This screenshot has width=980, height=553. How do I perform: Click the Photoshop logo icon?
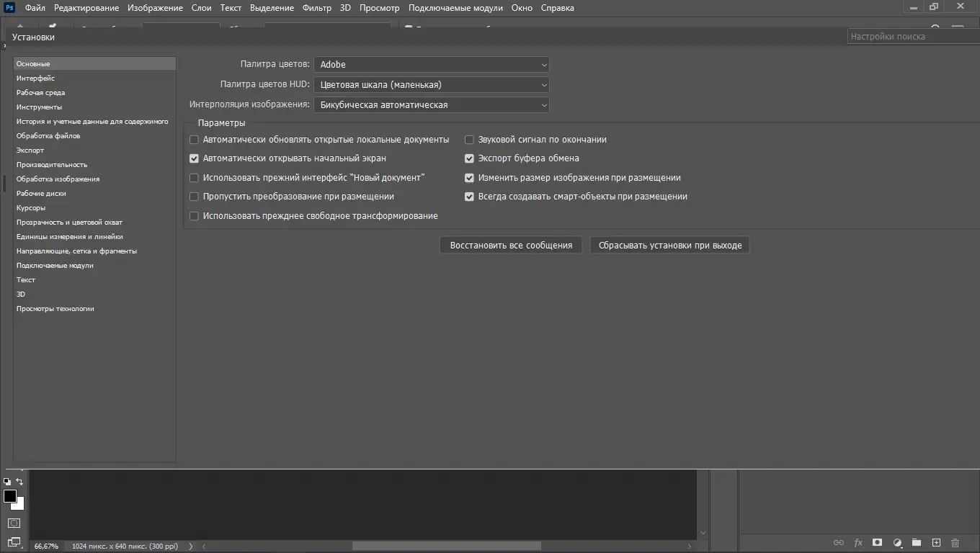10,8
